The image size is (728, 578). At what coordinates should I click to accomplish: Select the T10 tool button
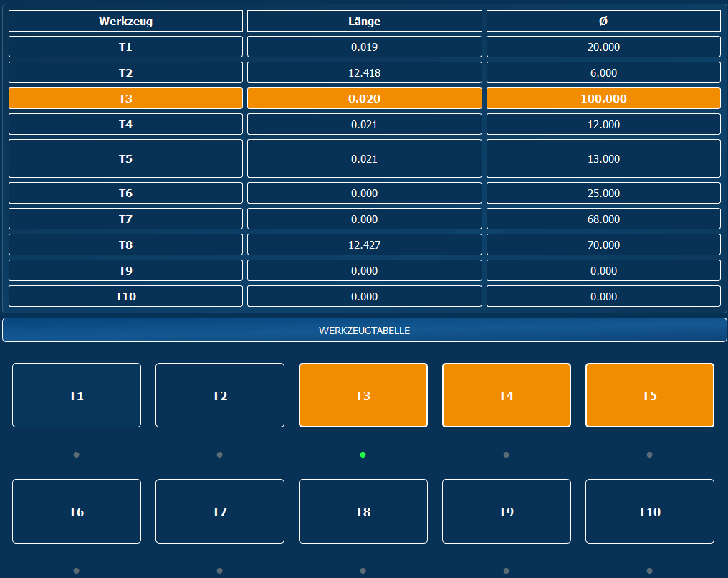pos(649,511)
